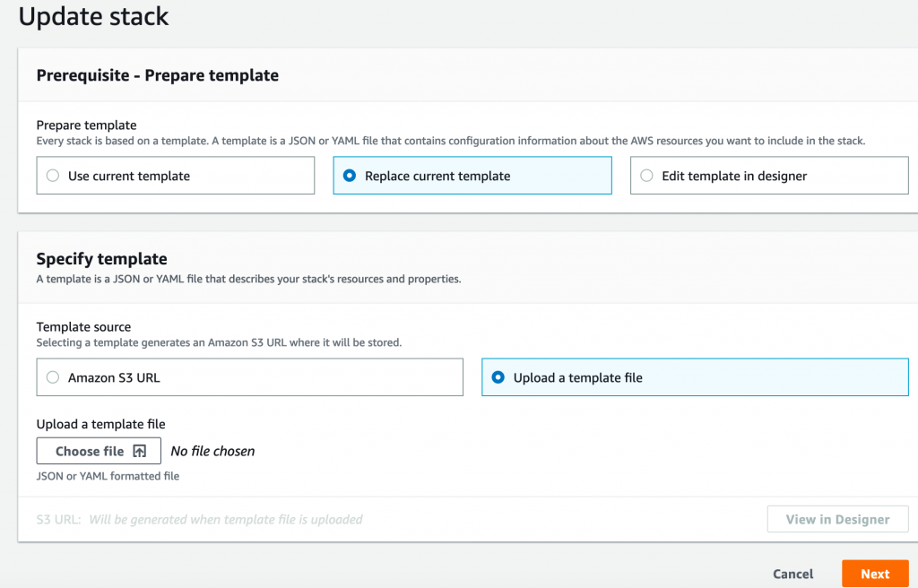The width and height of the screenshot is (918, 588).
Task: Click the JSON or YAML formatted file hint
Action: click(x=108, y=476)
